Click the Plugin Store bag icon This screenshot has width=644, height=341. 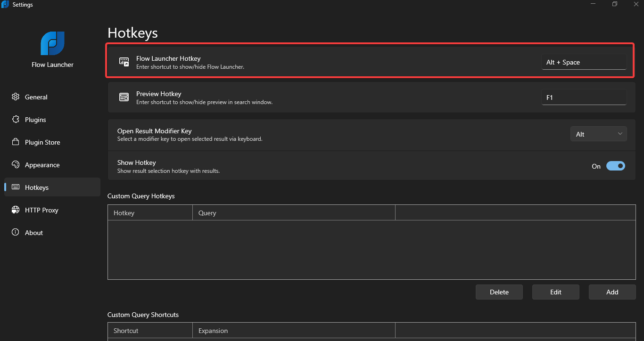(16, 142)
